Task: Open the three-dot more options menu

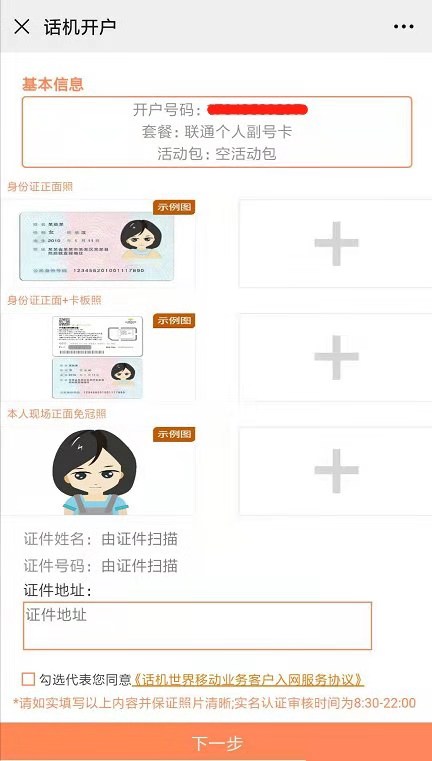Action: point(403,27)
